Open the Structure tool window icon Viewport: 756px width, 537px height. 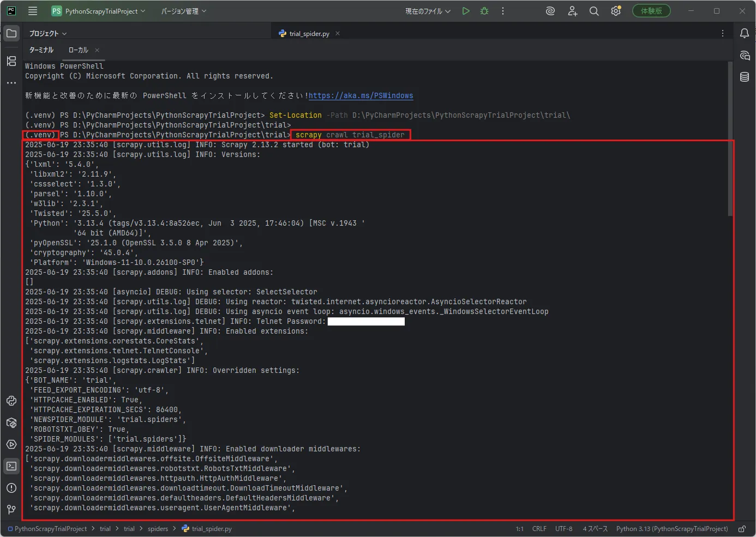coord(11,61)
